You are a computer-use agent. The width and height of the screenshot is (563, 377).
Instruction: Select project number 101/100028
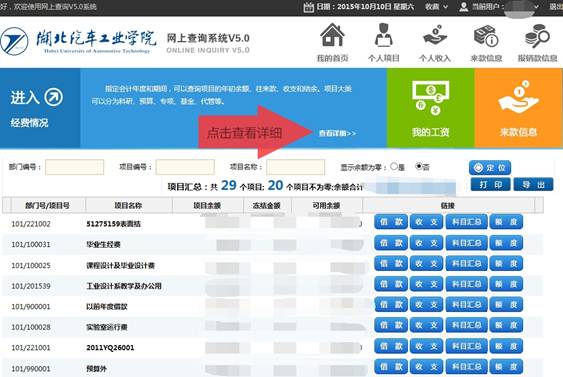[x=31, y=327]
